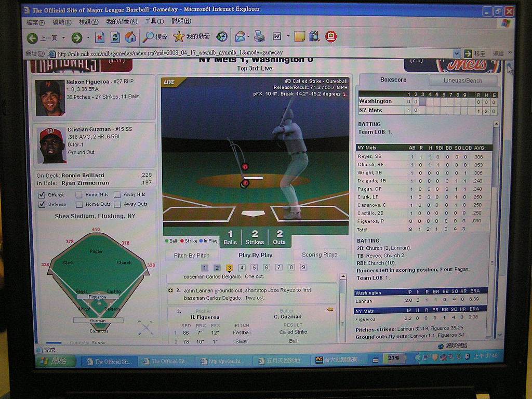Click Cristian Guzman's photo
Screen dimensions: 532x399
tap(51, 145)
